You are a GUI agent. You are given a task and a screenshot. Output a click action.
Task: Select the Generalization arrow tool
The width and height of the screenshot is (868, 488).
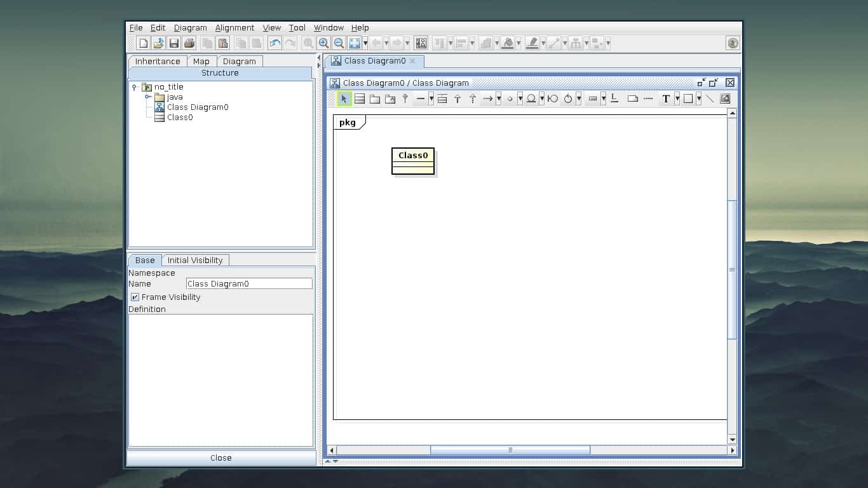(x=458, y=98)
